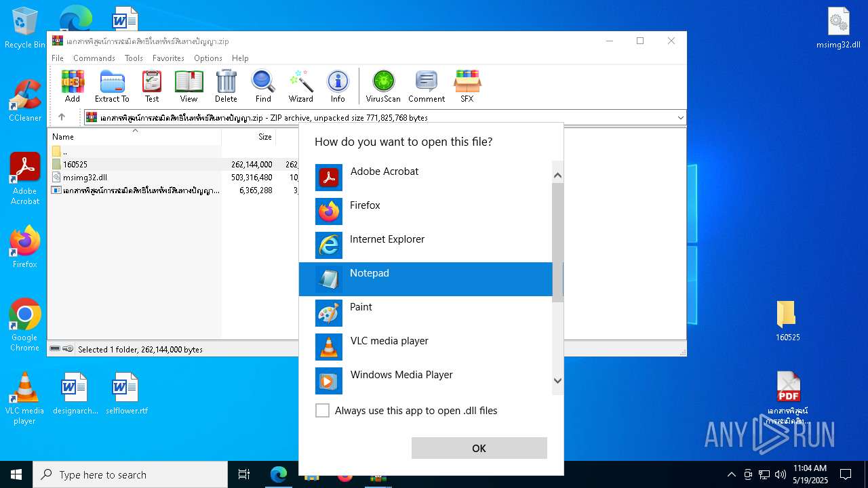Open the Recycle Bin desktop icon

pyautogui.click(x=24, y=28)
